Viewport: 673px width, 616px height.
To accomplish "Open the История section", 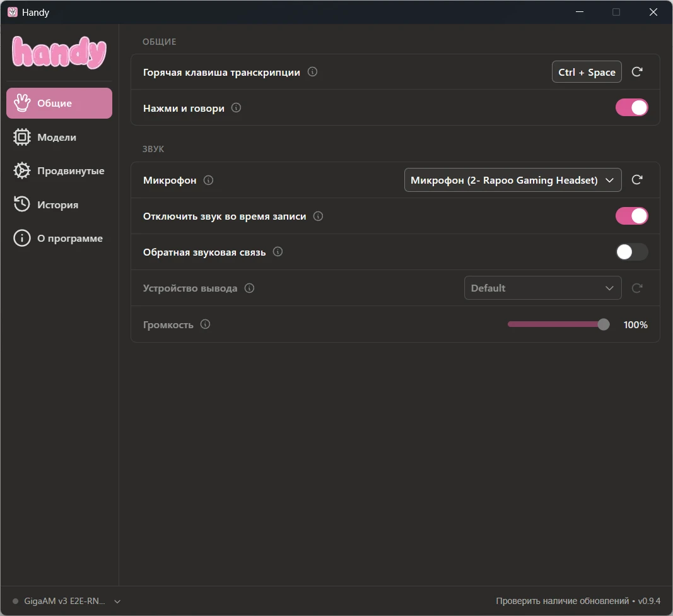I will (59, 204).
